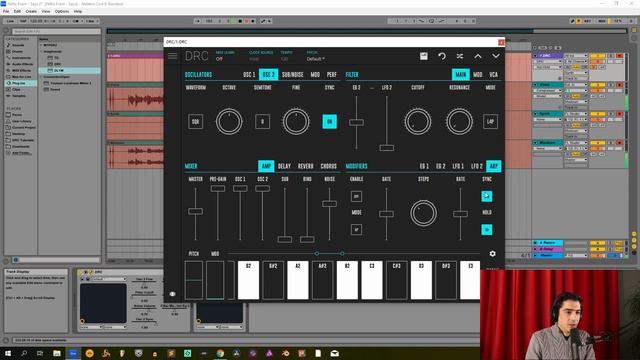Open the Options menu in Ableton
This screenshot has height=360, width=640.
[x=62, y=11]
